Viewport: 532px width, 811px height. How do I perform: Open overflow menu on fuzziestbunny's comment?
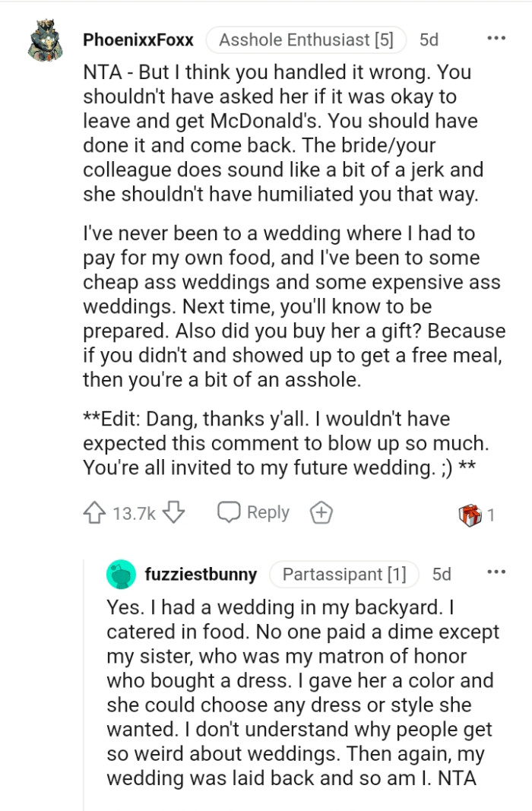pos(496,570)
